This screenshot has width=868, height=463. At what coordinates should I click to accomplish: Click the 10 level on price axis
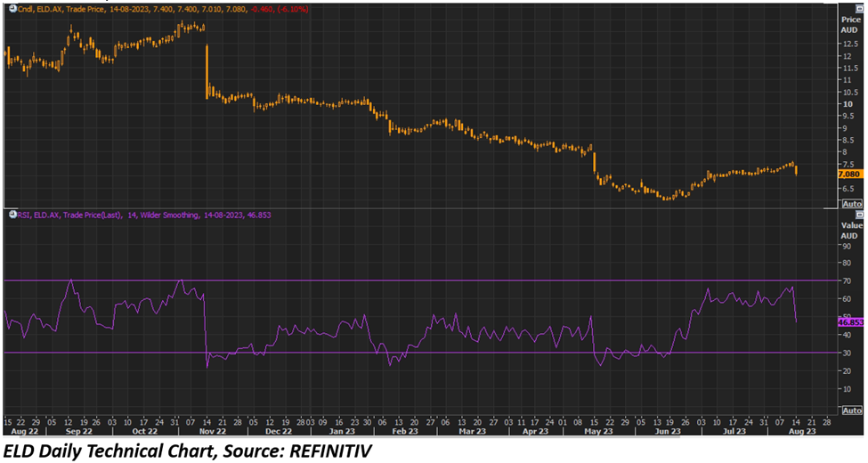(847, 104)
